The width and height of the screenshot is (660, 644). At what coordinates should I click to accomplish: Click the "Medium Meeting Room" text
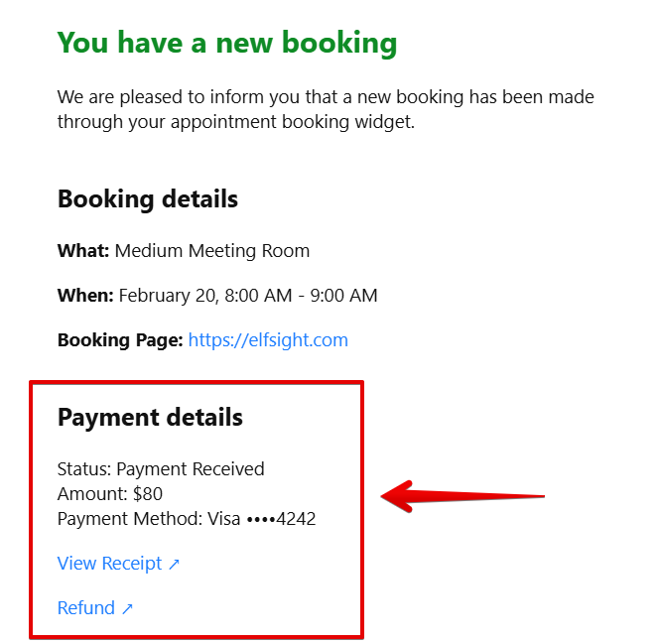(212, 251)
